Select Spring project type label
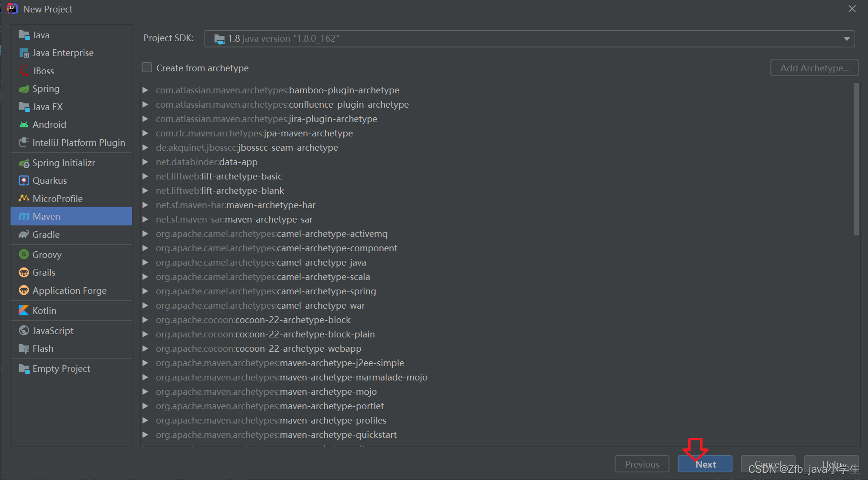Screen dimensions: 868x480 pos(46,89)
